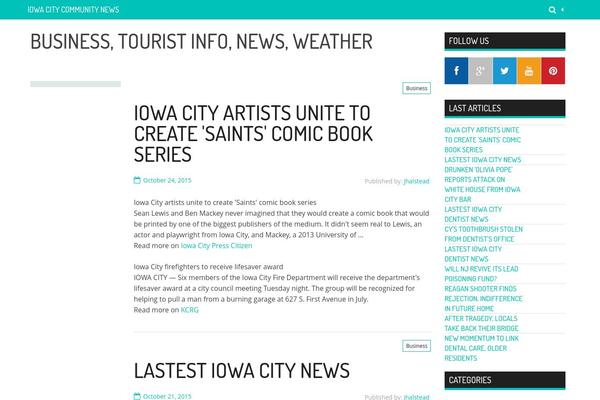Select the Business tag above Lastest Iowa City News
The image size is (600, 400).
pyautogui.click(x=416, y=346)
